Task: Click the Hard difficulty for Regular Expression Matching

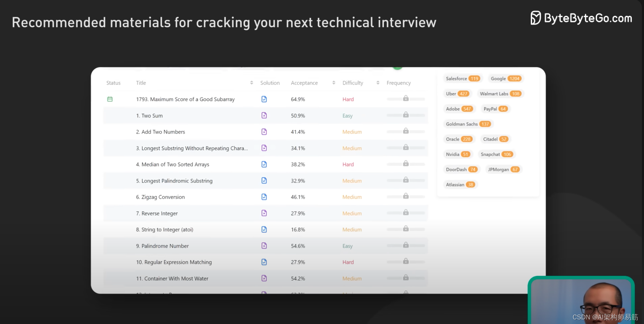Action: click(x=348, y=262)
